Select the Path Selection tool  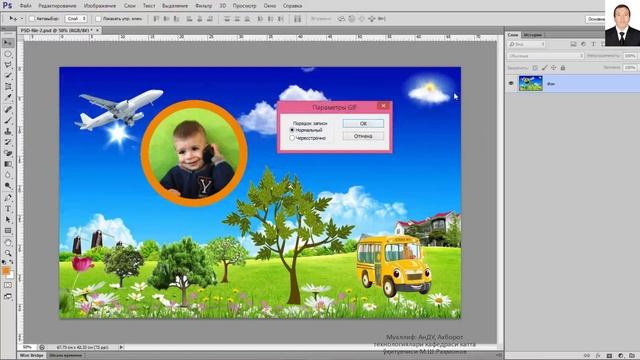pyautogui.click(x=8, y=220)
